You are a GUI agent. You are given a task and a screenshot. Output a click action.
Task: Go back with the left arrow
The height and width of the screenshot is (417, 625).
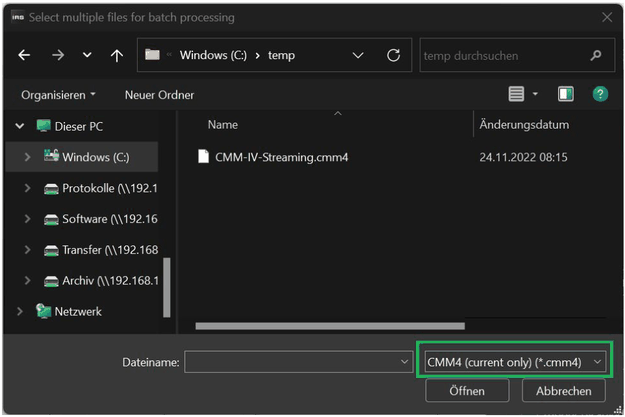pyautogui.click(x=24, y=55)
